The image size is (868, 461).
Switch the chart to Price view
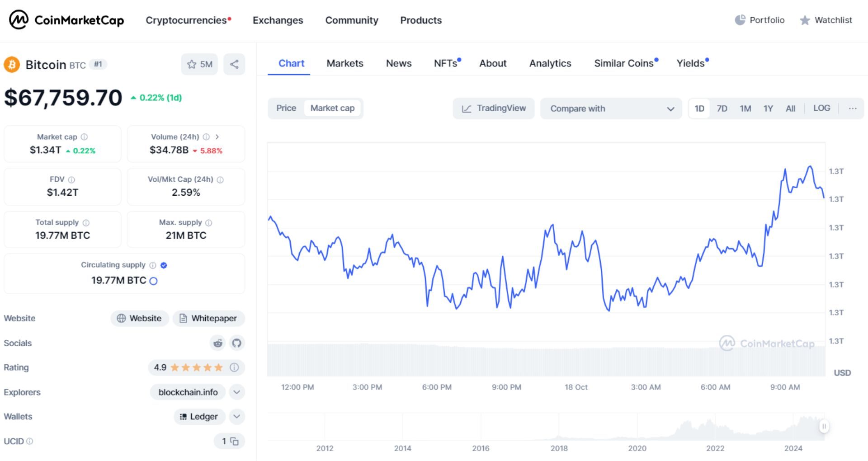(286, 108)
